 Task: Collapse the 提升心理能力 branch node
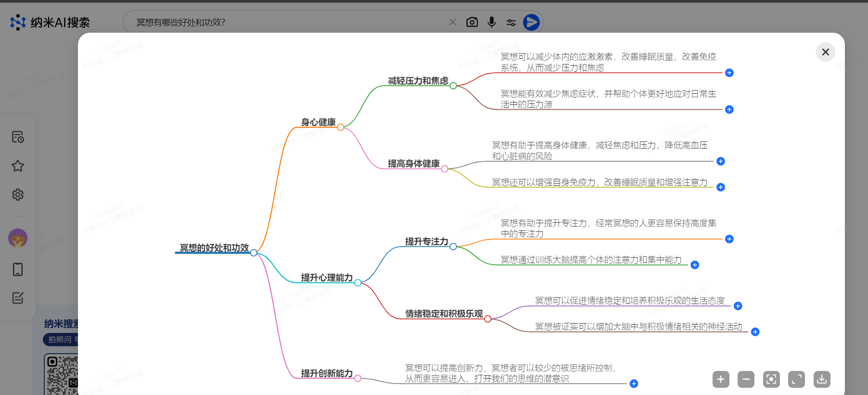pos(358,283)
